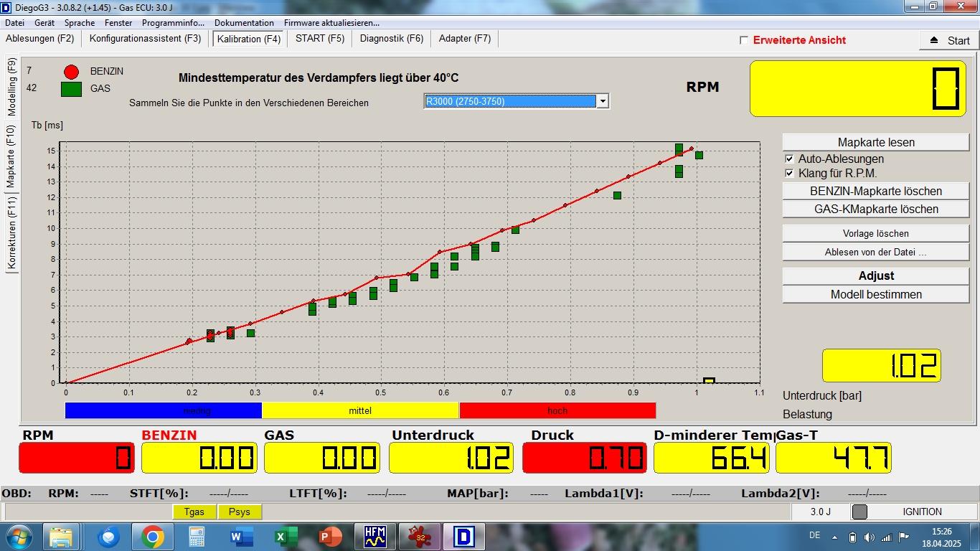Switch to START (F5) tab
This screenshot has width=980, height=551.
point(320,39)
